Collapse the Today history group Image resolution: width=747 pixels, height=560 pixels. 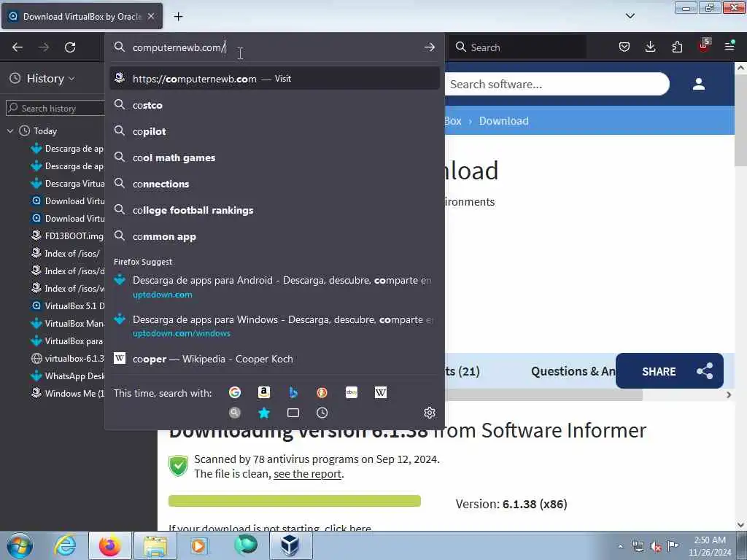pyautogui.click(x=10, y=131)
